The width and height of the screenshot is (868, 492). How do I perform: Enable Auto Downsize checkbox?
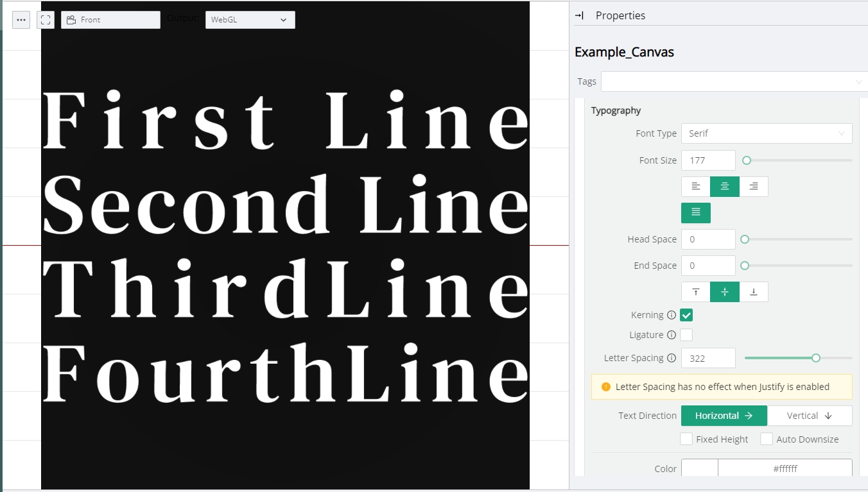pos(767,439)
